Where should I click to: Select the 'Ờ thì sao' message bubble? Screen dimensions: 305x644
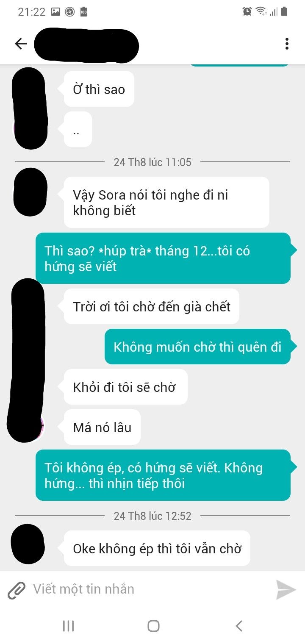coord(99,89)
